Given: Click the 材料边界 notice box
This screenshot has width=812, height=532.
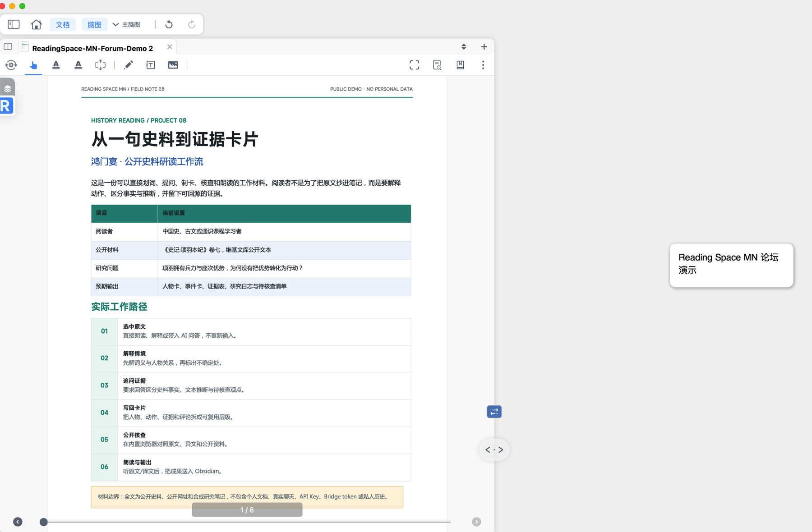Looking at the screenshot, I should tap(247, 497).
